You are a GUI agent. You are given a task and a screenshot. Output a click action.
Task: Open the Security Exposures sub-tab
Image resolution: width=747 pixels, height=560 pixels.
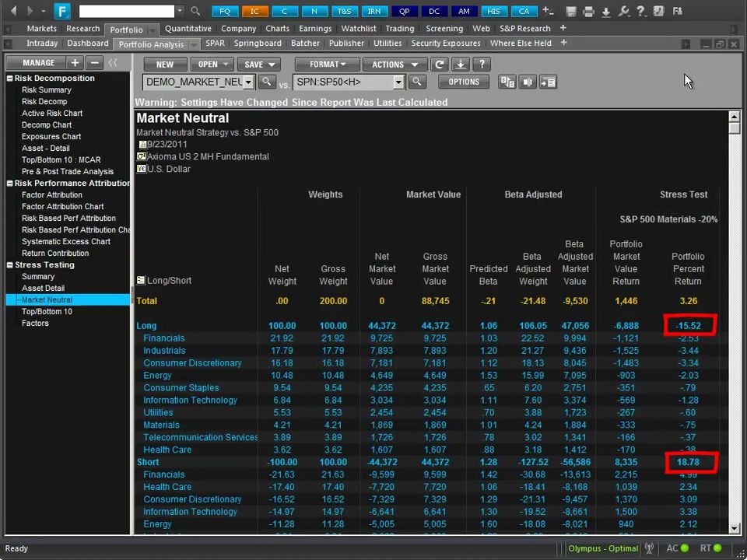[446, 43]
